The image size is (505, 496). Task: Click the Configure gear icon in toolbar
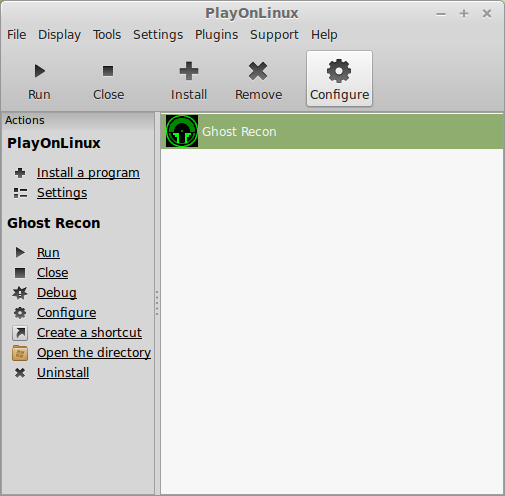[339, 71]
